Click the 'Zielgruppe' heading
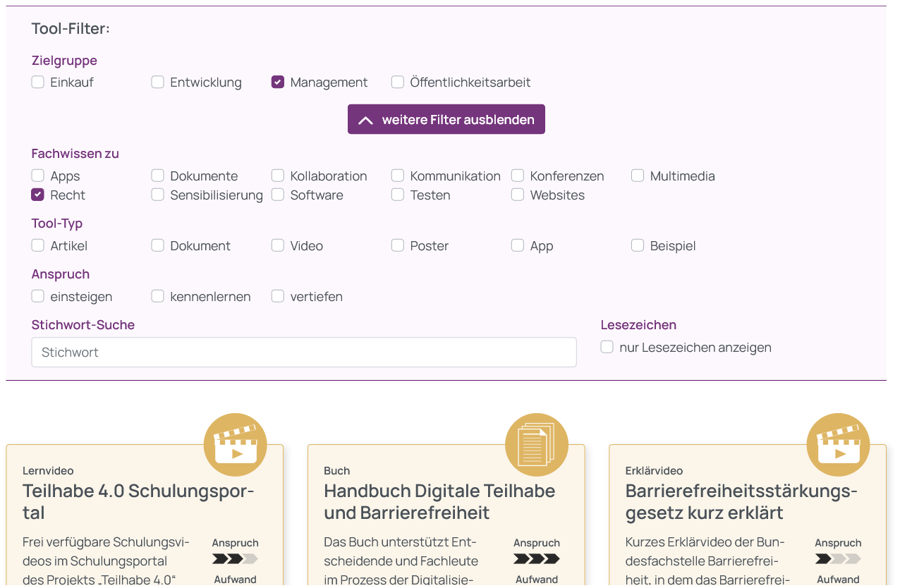This screenshot has height=588, width=900. click(64, 61)
